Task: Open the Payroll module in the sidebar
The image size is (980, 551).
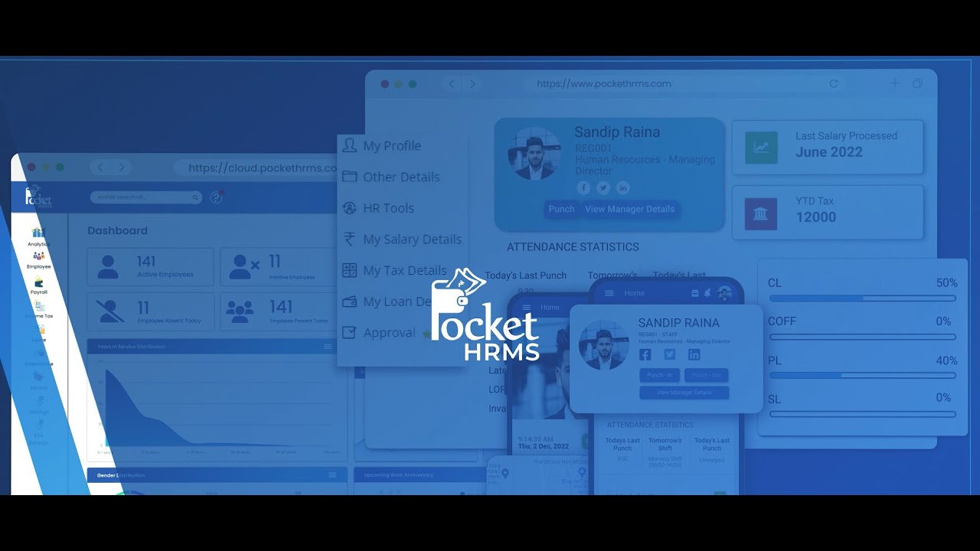Action: pos(38,285)
